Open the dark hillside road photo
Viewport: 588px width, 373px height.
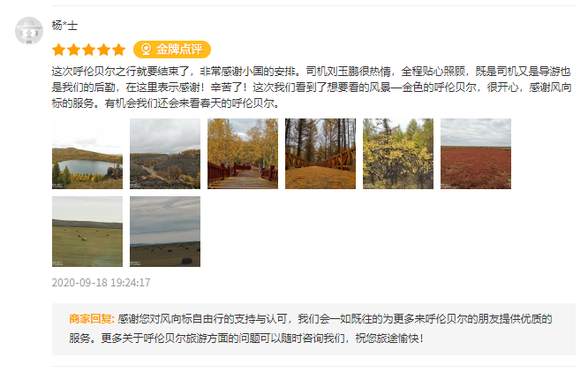click(165, 154)
